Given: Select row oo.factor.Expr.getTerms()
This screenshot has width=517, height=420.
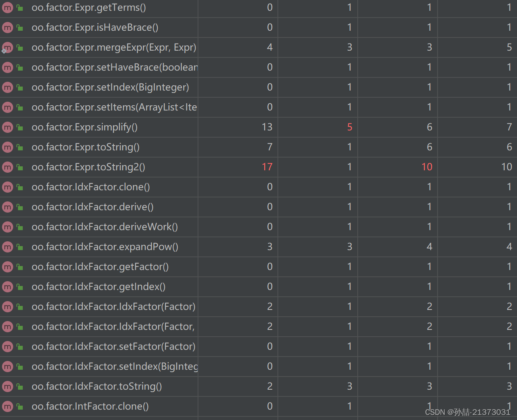Looking at the screenshot, I should pos(258,8).
